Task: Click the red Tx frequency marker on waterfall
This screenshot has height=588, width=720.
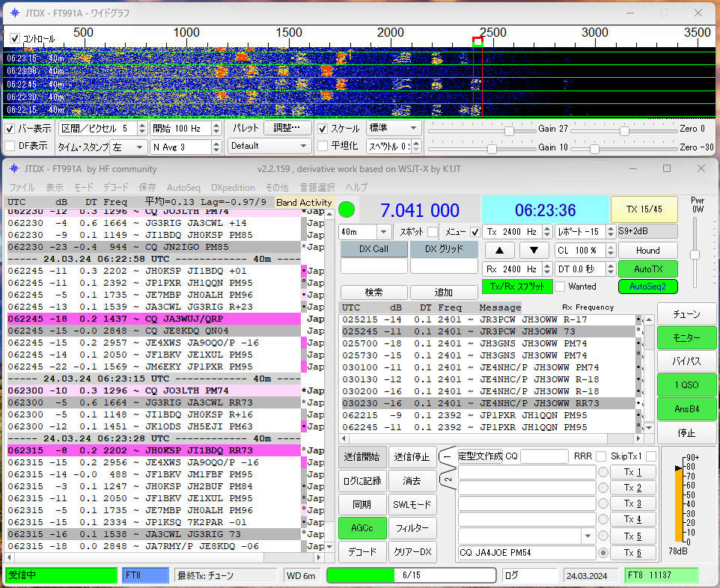Action: [x=478, y=42]
